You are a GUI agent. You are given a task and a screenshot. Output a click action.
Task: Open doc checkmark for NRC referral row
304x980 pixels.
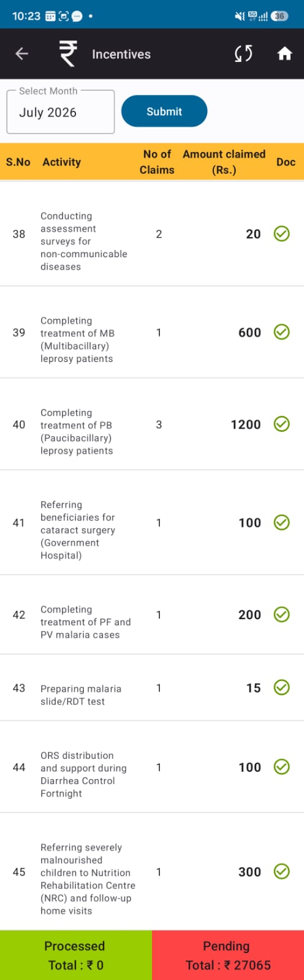tap(281, 872)
